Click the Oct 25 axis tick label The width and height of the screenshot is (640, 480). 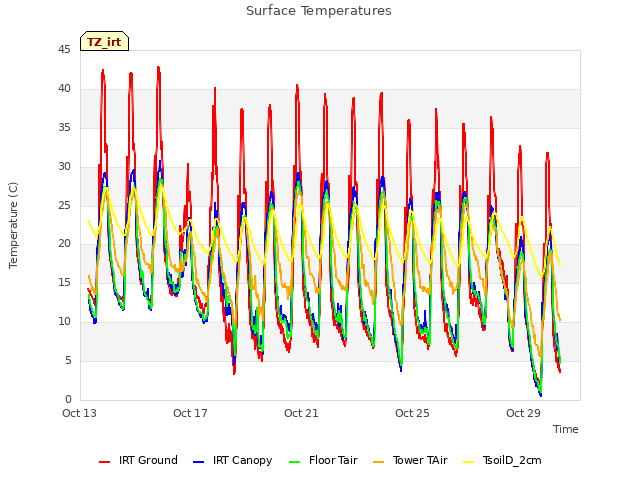click(x=412, y=413)
